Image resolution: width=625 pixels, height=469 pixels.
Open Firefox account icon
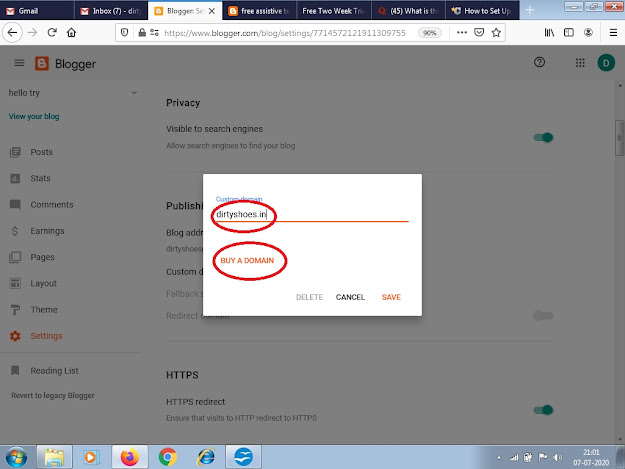[x=588, y=33]
